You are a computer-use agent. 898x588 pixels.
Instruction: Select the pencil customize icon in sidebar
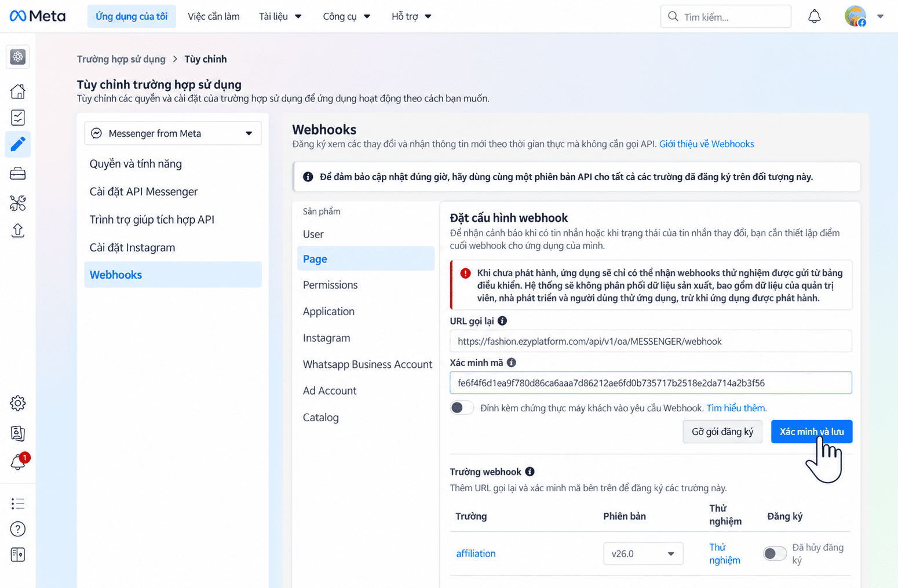[x=18, y=144]
